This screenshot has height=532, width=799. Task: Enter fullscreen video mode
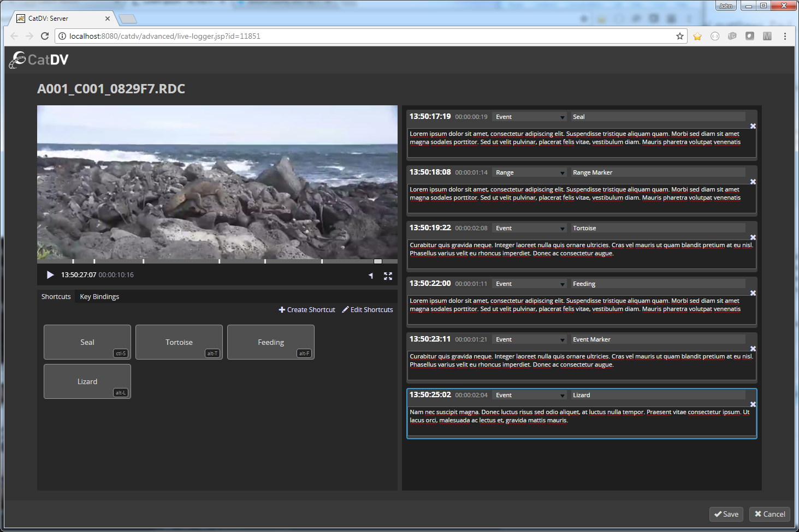click(x=388, y=276)
